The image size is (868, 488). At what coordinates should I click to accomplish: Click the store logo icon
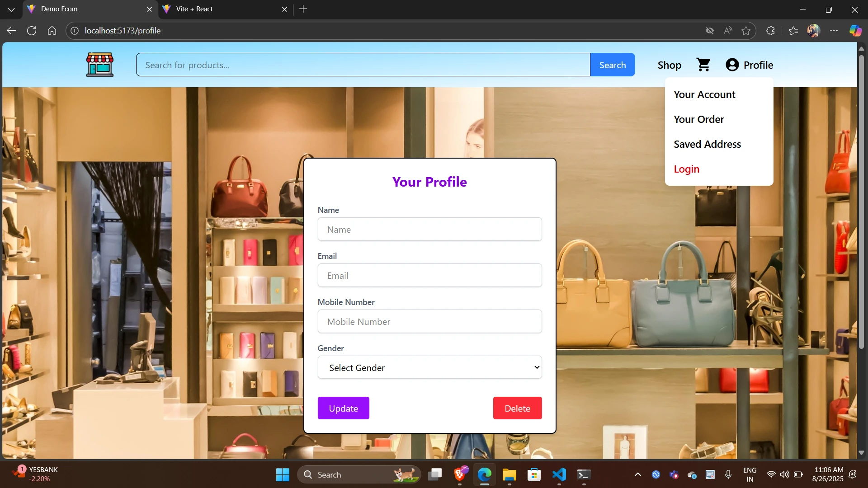click(x=100, y=65)
